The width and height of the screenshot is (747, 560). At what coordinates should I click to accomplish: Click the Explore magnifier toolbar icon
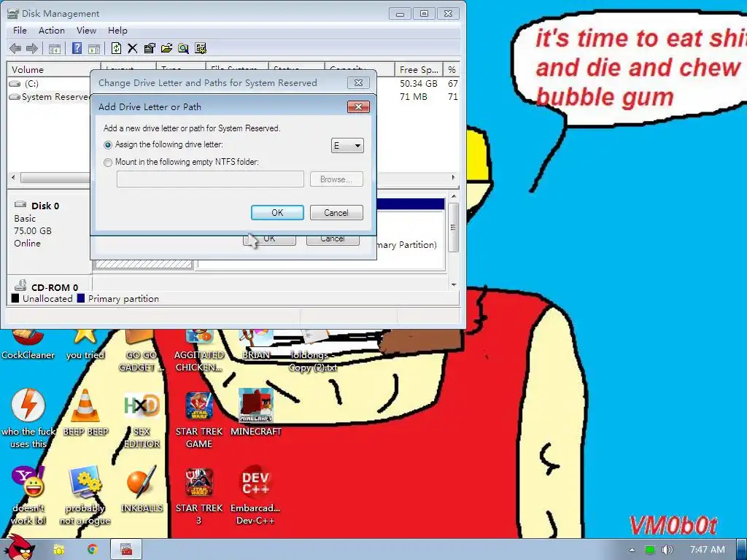(x=183, y=48)
